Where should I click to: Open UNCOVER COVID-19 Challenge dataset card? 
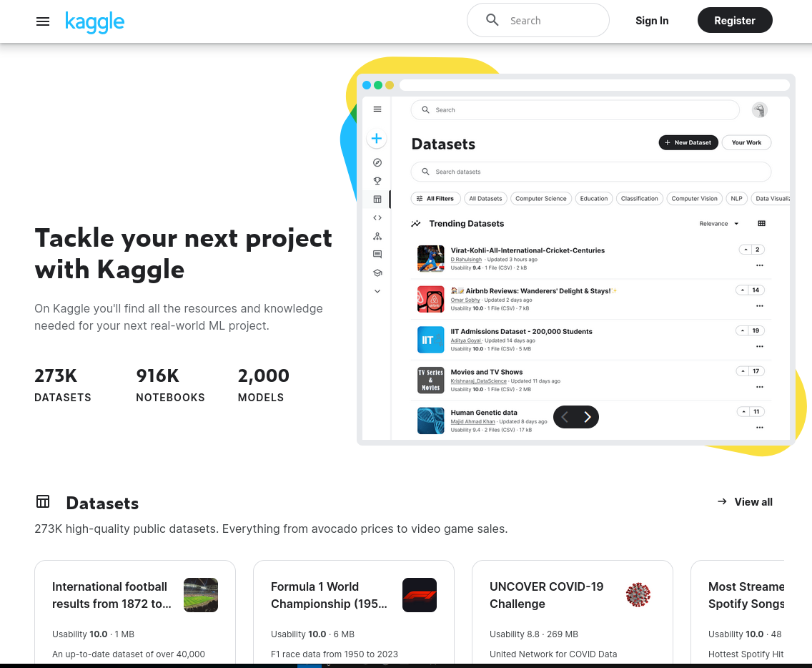(573, 611)
